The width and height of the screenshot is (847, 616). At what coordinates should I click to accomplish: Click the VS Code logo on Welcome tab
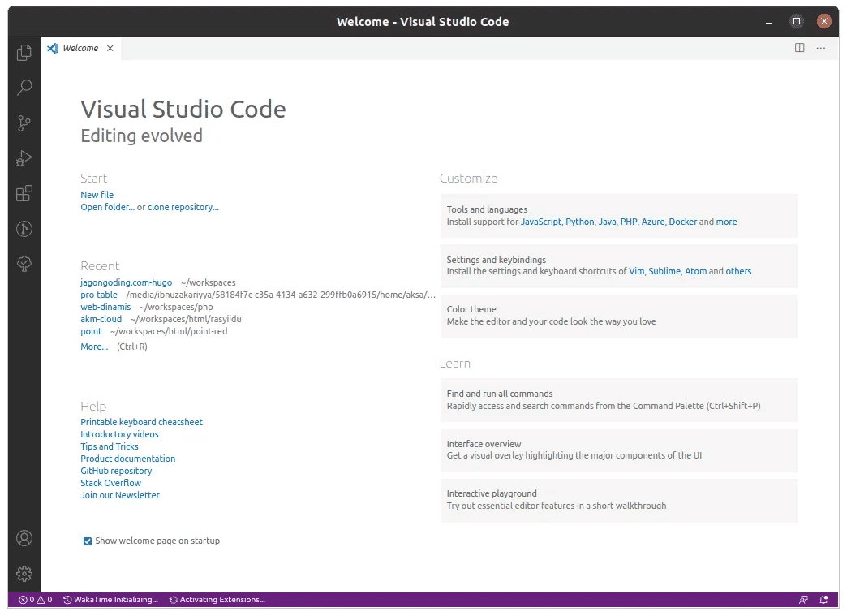pyautogui.click(x=53, y=48)
